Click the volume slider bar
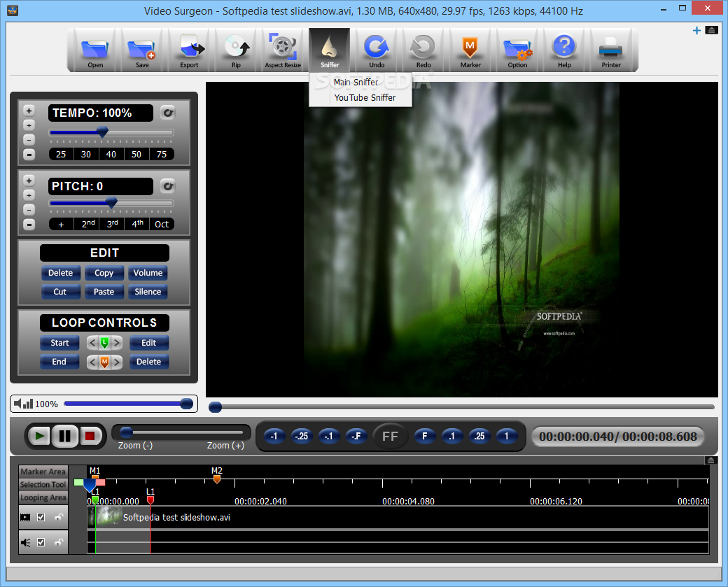728x587 pixels. 128,404
